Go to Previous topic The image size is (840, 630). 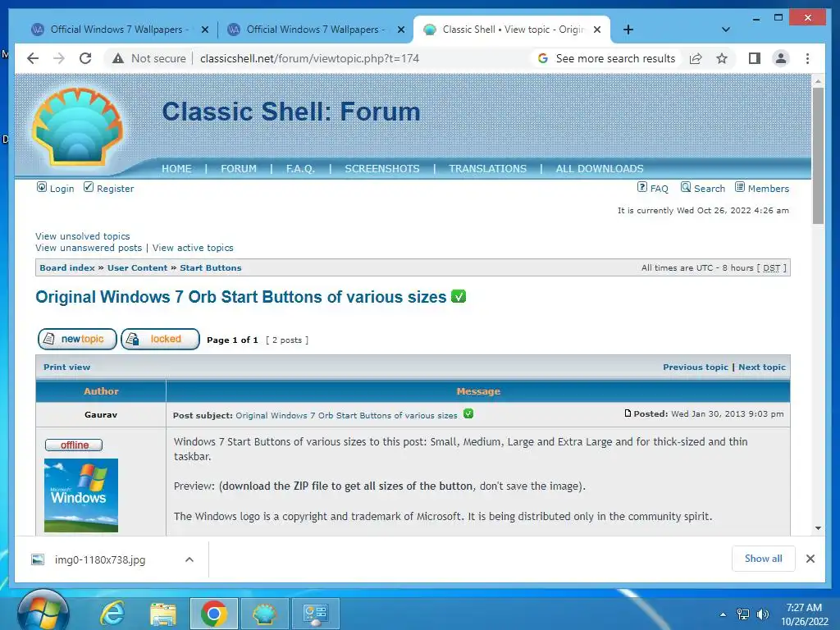point(696,367)
